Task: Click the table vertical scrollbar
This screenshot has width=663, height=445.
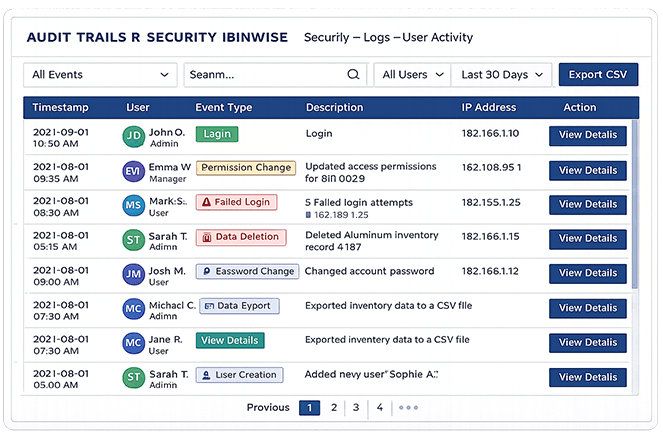Action: [635, 204]
